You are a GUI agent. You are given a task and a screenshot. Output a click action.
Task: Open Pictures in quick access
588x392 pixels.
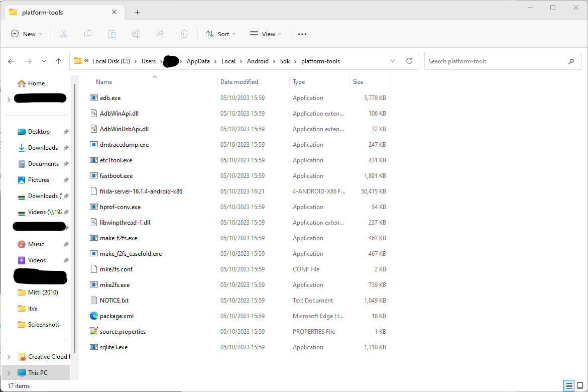(x=39, y=180)
